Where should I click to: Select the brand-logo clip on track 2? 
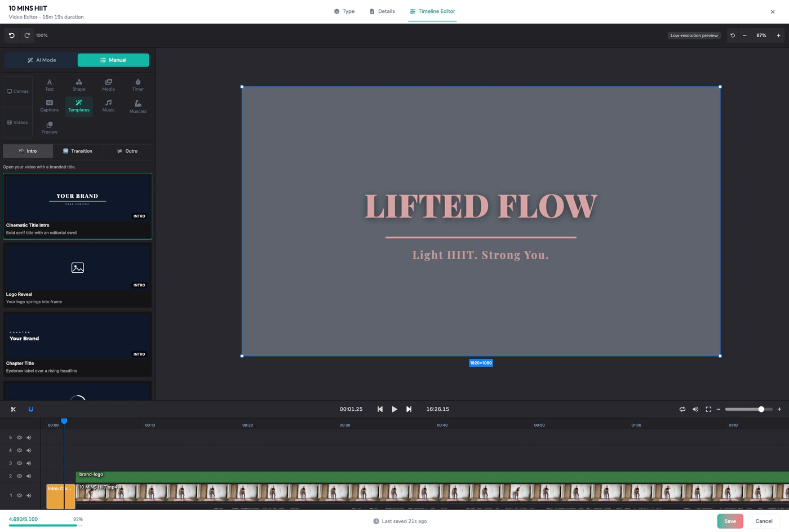pyautogui.click(x=432, y=477)
